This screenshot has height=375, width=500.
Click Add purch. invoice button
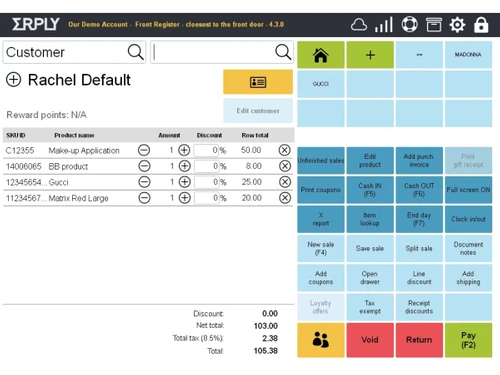coord(419,161)
